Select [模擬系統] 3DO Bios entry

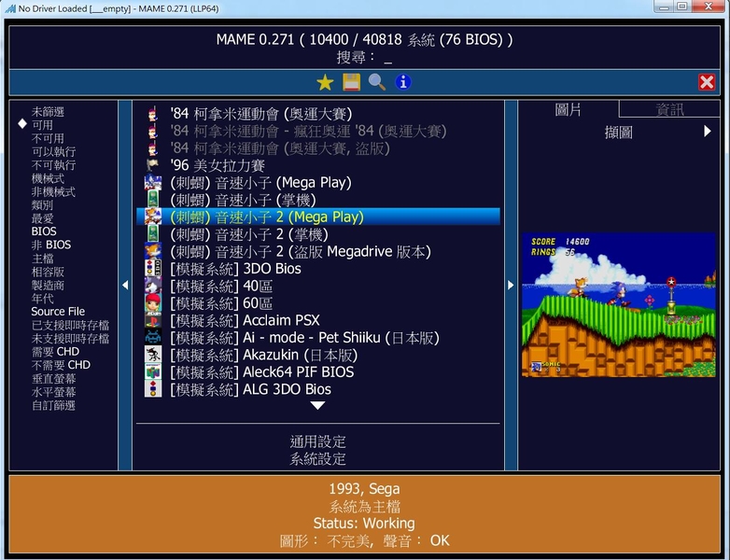point(318,269)
